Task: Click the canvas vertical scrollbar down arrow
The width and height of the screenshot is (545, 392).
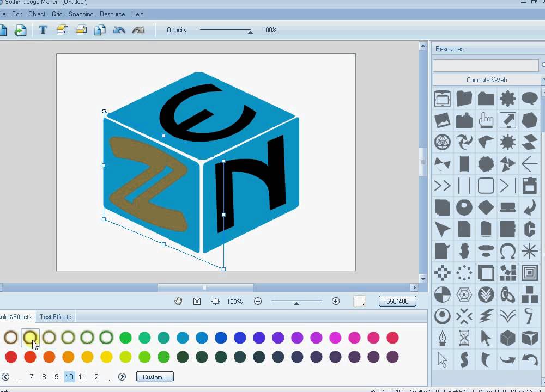Action: pyautogui.click(x=423, y=279)
